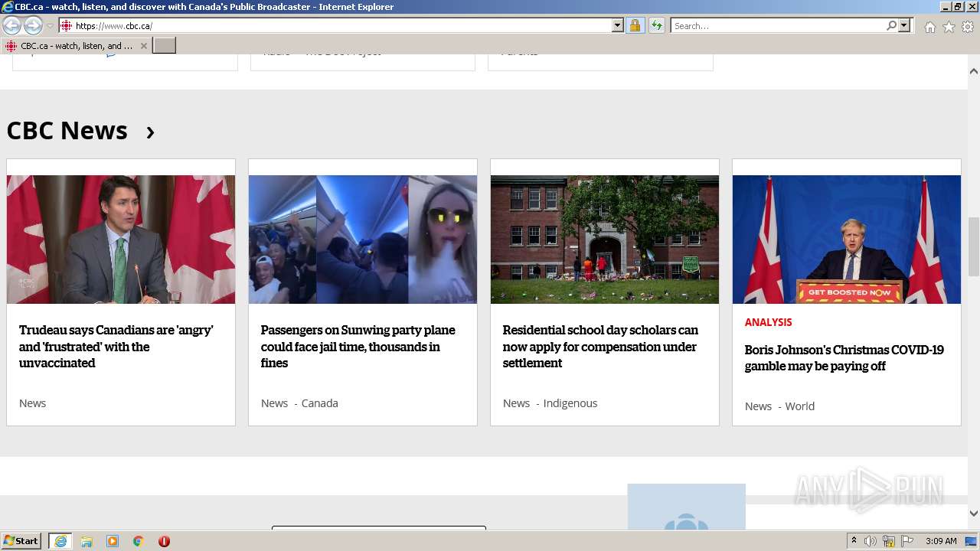Click the red ANALYSIS label
This screenshot has height=551, width=980.
pos(768,322)
